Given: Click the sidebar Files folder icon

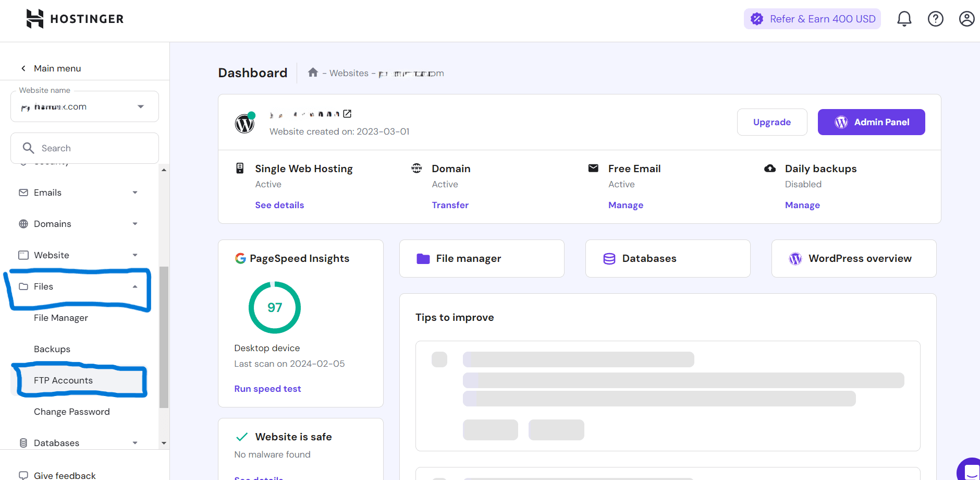Looking at the screenshot, I should coord(23,286).
